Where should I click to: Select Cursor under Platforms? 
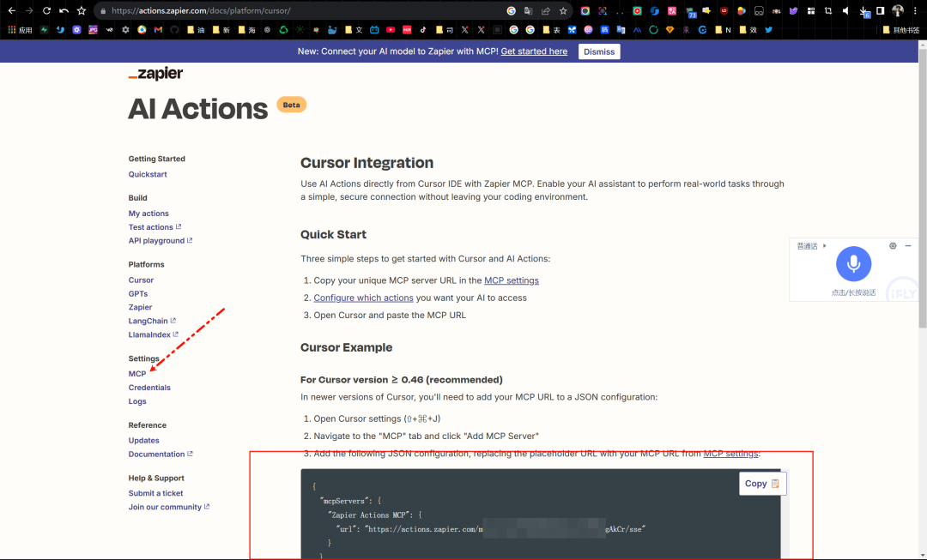[x=141, y=280]
